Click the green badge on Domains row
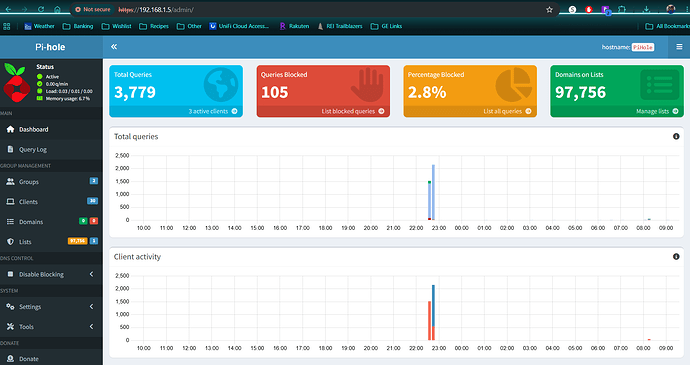Image resolution: width=690 pixels, height=365 pixels. click(x=83, y=221)
